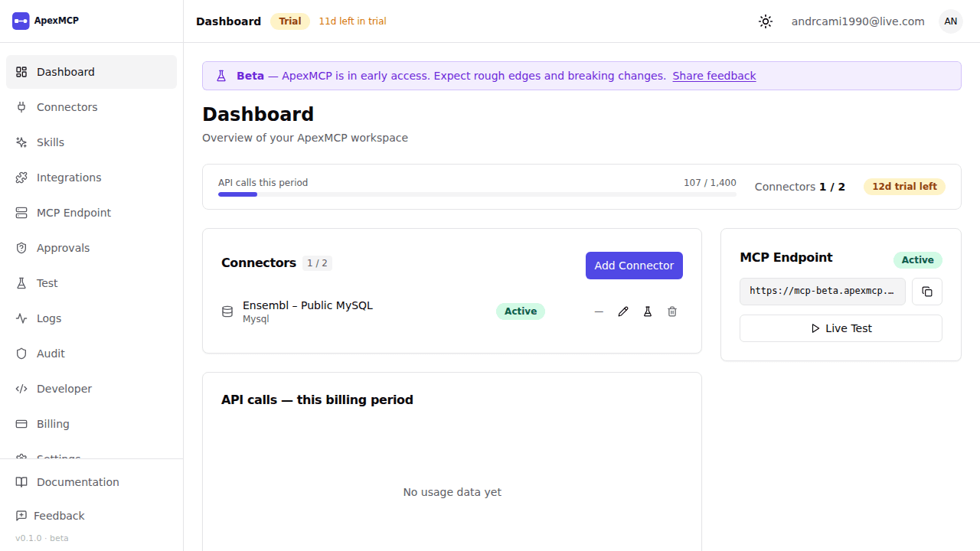Click the Share feedback link in the beta banner
The width and height of the screenshot is (980, 551).
coord(714,76)
